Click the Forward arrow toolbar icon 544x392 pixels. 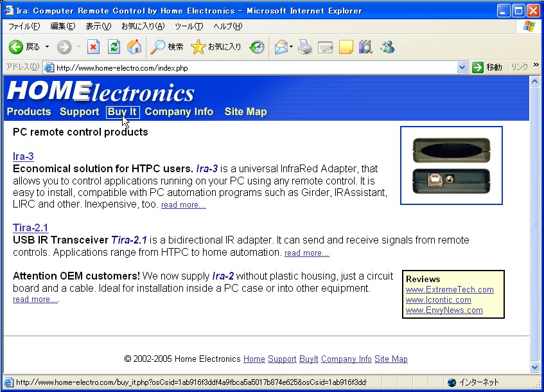coord(64,47)
